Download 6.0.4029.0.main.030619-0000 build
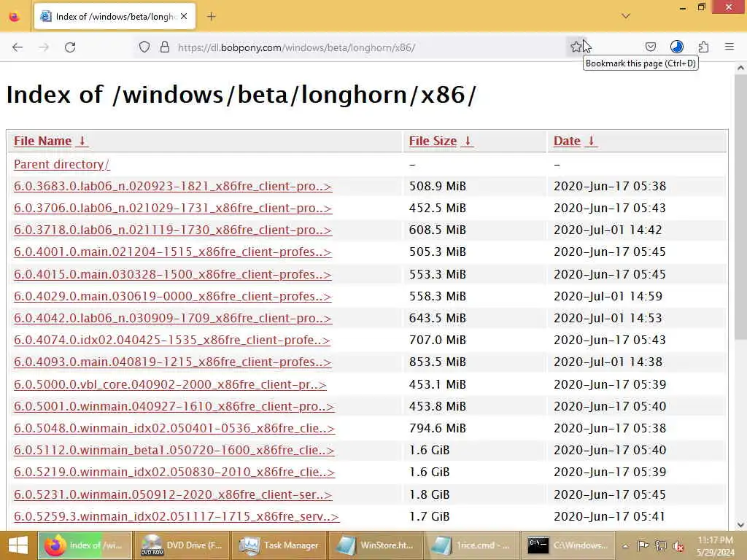The image size is (747, 560). click(x=172, y=296)
